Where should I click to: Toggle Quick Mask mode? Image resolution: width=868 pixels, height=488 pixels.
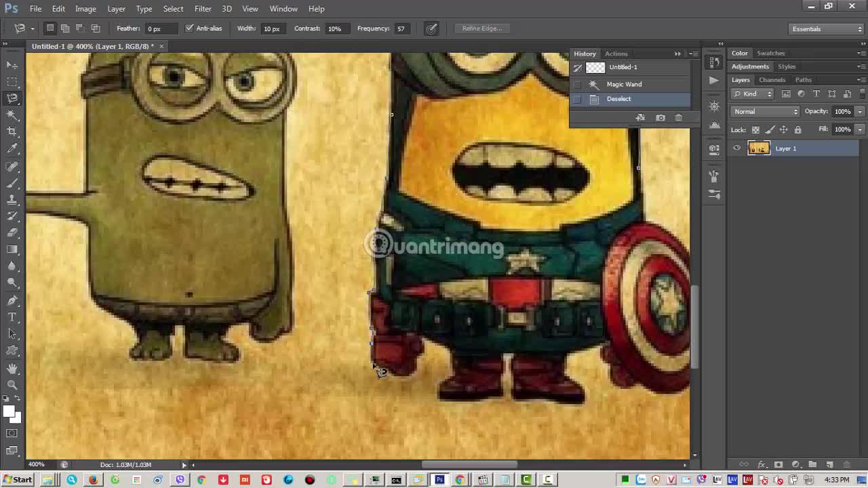tap(12, 434)
